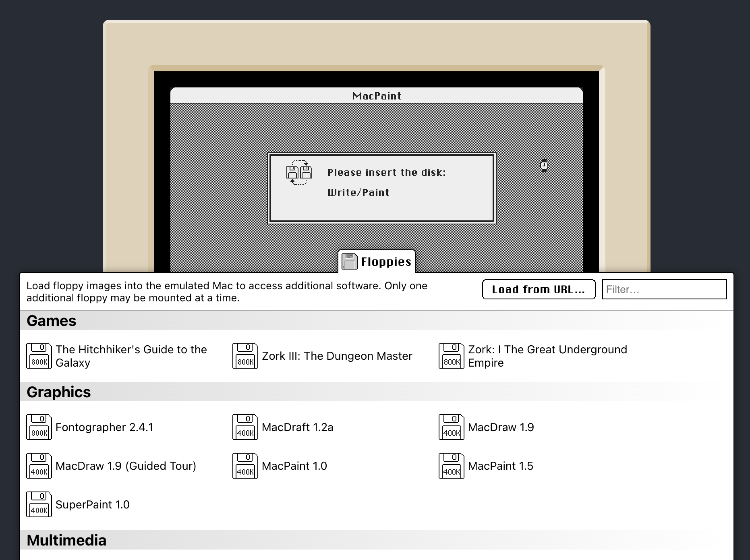This screenshot has height=560, width=750.
Task: Load Zork III: The Dungeon Master
Action: coord(337,356)
